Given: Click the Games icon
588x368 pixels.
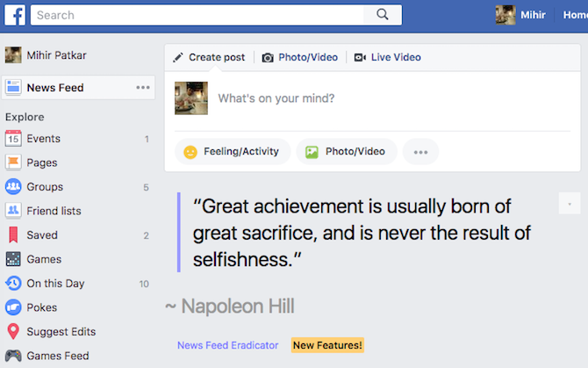Looking at the screenshot, I should pos(13,259).
